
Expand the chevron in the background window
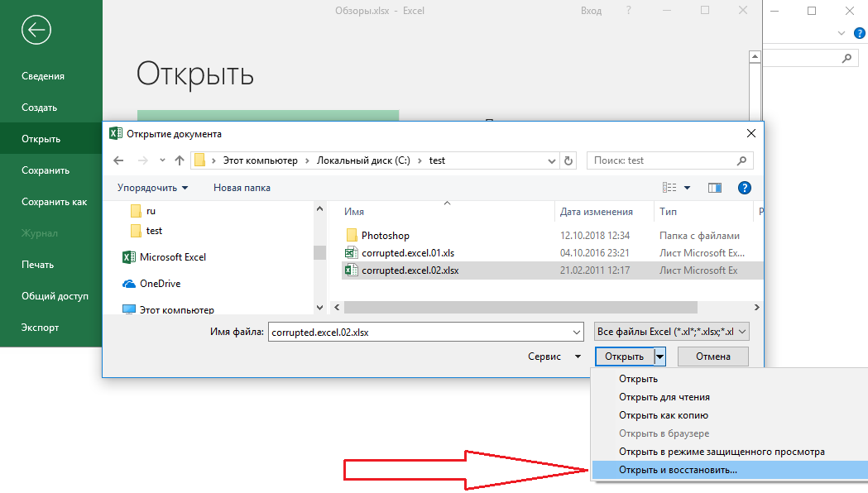(x=842, y=33)
